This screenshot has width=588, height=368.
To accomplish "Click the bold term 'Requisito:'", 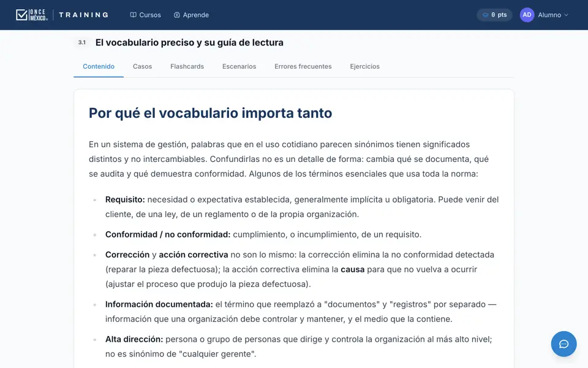I will pyautogui.click(x=125, y=199).
